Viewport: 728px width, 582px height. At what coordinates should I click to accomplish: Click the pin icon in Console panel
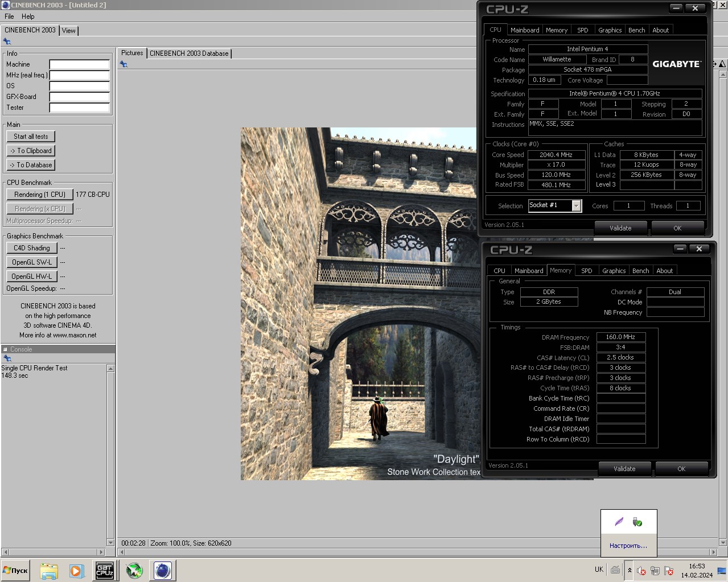pos(7,358)
